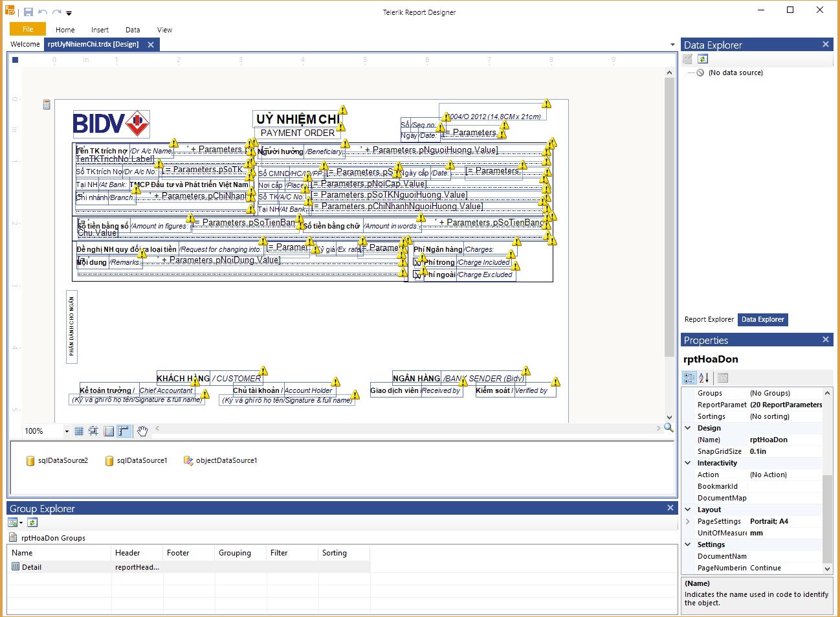This screenshot has width=840, height=617.
Task: Select the objectDataSource1 component
Action: (x=221, y=460)
